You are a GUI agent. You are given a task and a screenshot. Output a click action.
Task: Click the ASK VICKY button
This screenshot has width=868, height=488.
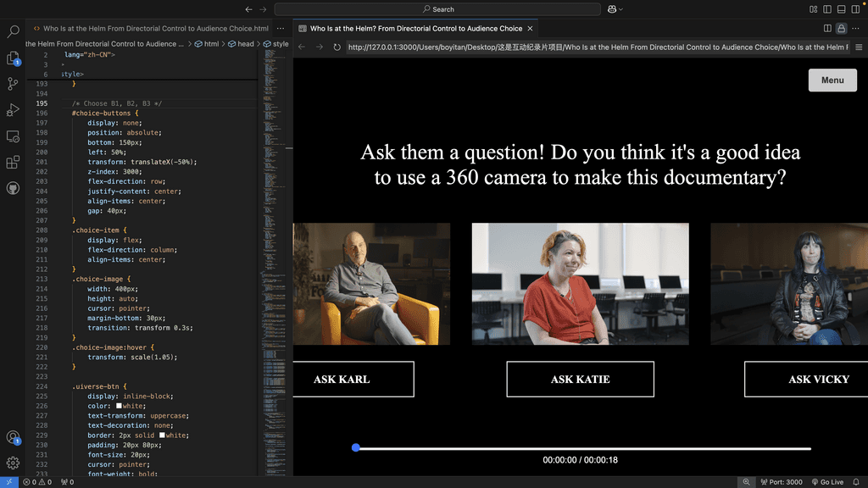[x=806, y=379]
